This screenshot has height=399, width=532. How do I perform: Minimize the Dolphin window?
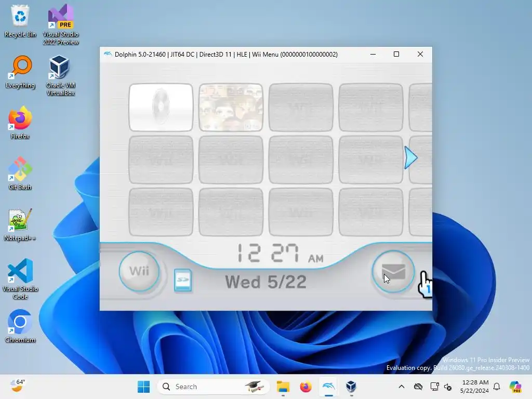(x=373, y=54)
